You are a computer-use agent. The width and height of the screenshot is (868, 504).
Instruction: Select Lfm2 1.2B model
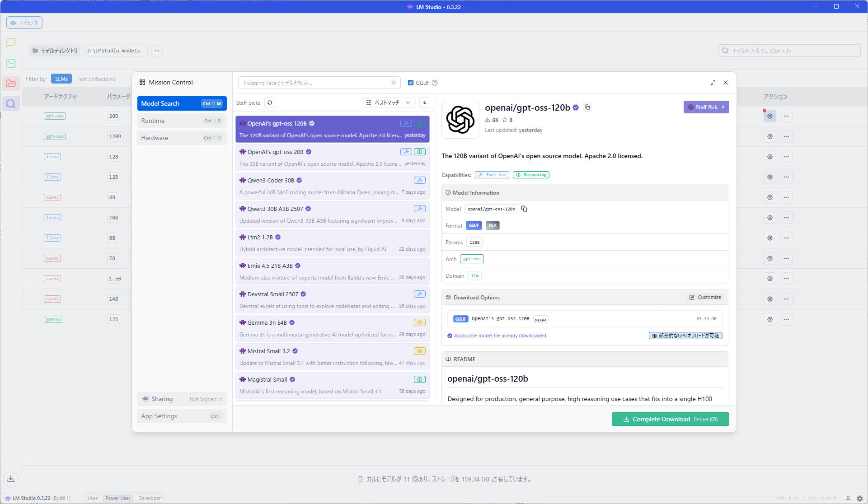click(332, 243)
